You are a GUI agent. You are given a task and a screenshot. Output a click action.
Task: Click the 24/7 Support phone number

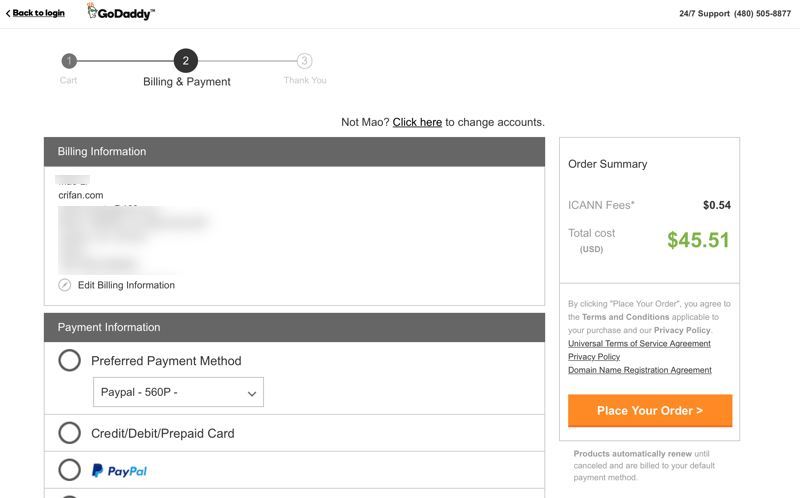click(x=762, y=14)
